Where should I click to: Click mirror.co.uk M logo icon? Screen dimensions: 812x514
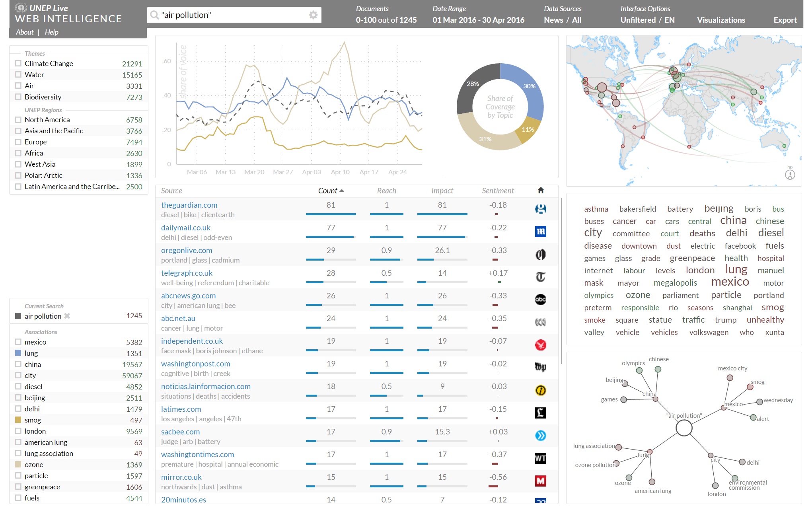click(x=541, y=481)
